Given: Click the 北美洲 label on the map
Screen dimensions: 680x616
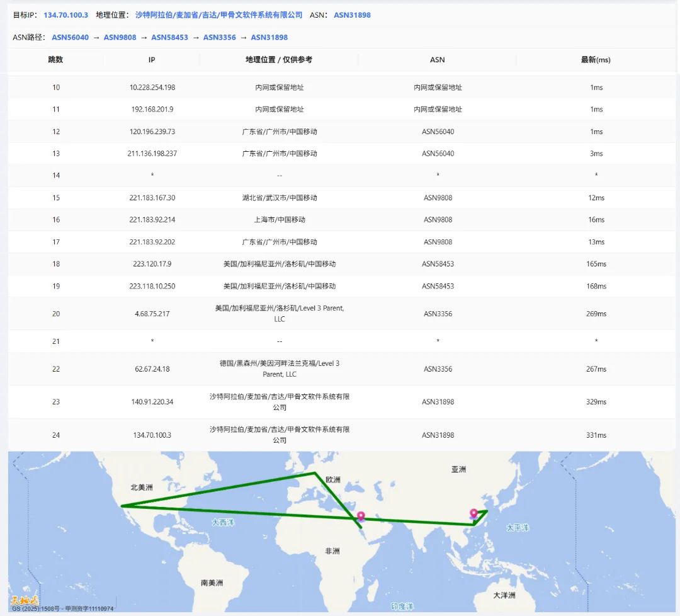Looking at the screenshot, I should pyautogui.click(x=142, y=487).
